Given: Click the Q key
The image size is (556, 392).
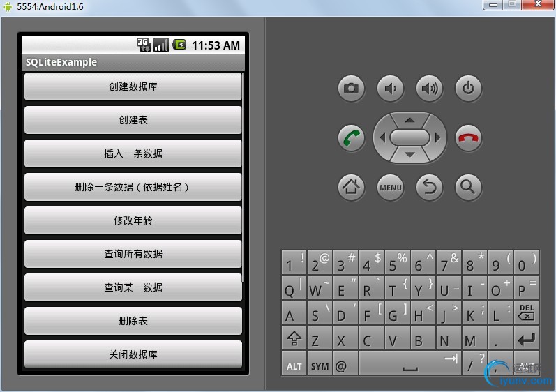Looking at the screenshot, I should click(294, 287).
